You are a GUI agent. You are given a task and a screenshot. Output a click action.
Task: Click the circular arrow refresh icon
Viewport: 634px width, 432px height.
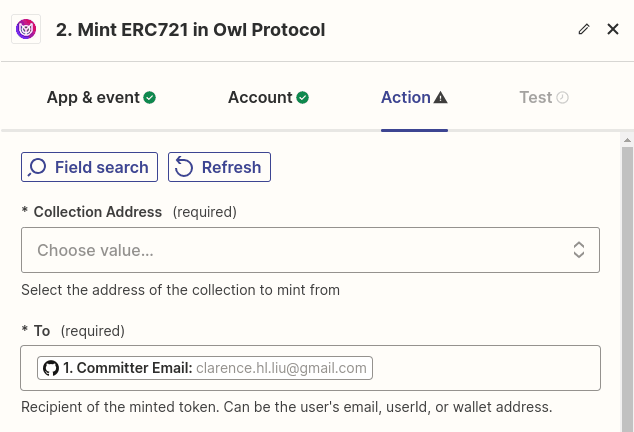pos(185,167)
